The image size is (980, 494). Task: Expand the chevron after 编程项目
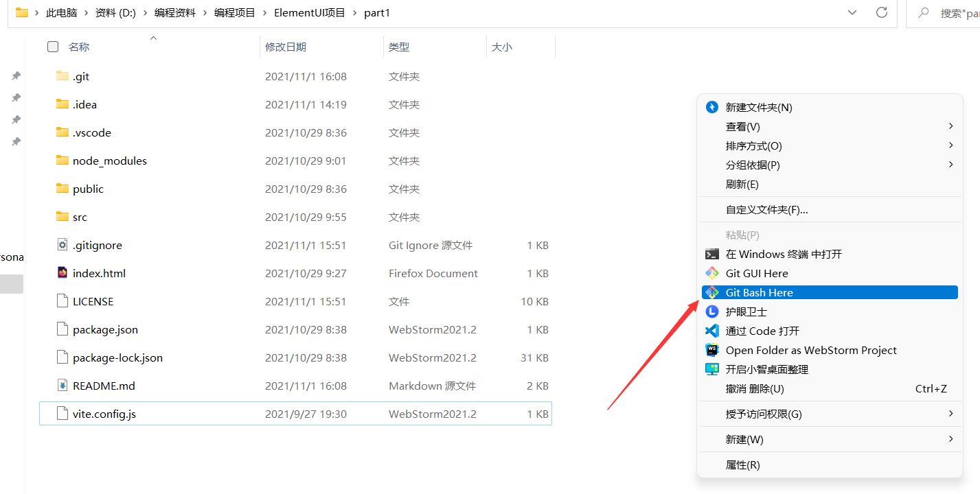[x=264, y=13]
